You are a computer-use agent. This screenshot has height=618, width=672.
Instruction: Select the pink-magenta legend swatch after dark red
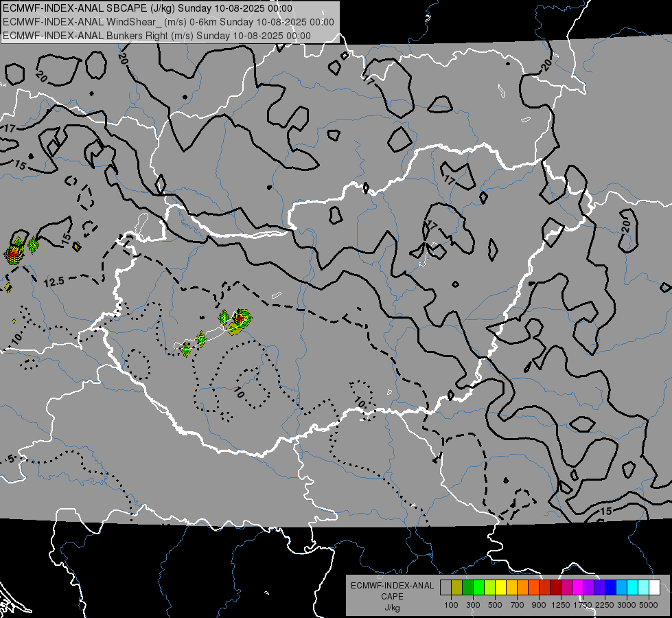(x=566, y=587)
